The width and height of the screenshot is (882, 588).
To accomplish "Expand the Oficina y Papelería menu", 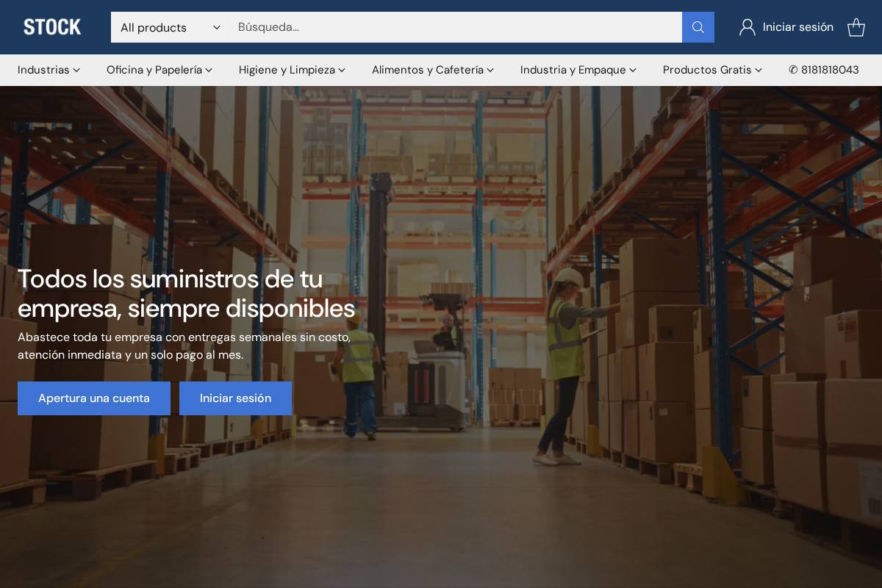I will (159, 70).
